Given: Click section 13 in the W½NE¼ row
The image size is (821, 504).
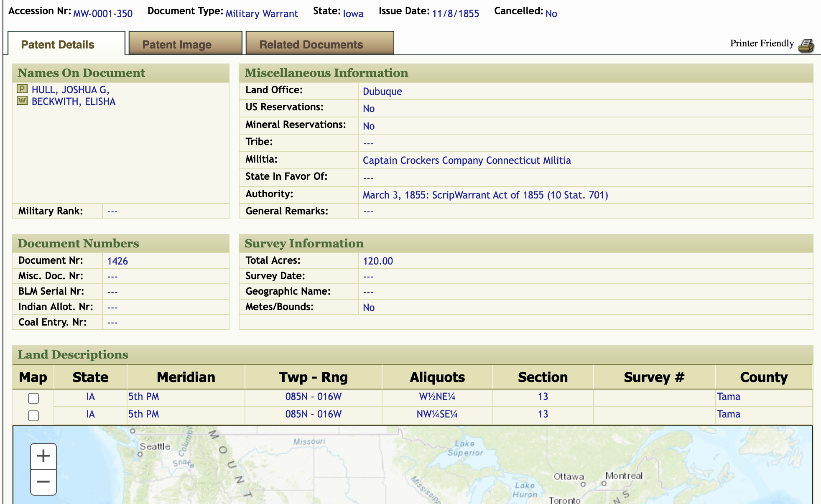Looking at the screenshot, I should [543, 397].
